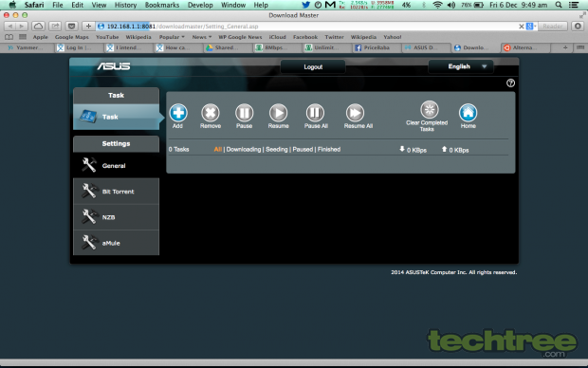This screenshot has width=588, height=368.
Task: Click the iCloud tabs icon
Action: click(38, 27)
